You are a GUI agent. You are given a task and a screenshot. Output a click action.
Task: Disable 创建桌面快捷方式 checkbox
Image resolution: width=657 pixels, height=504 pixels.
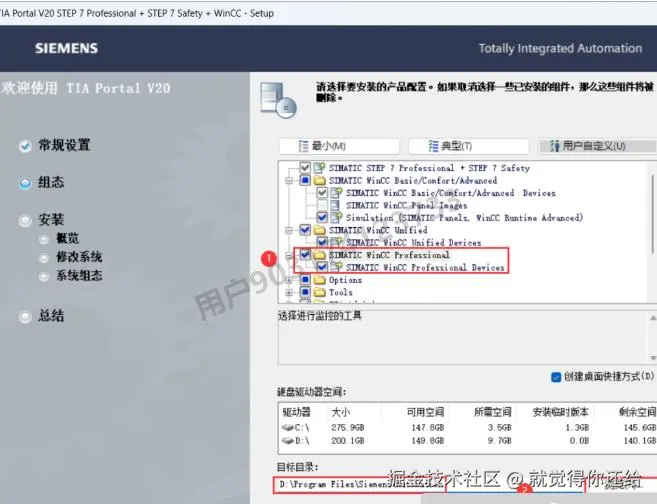tap(556, 377)
